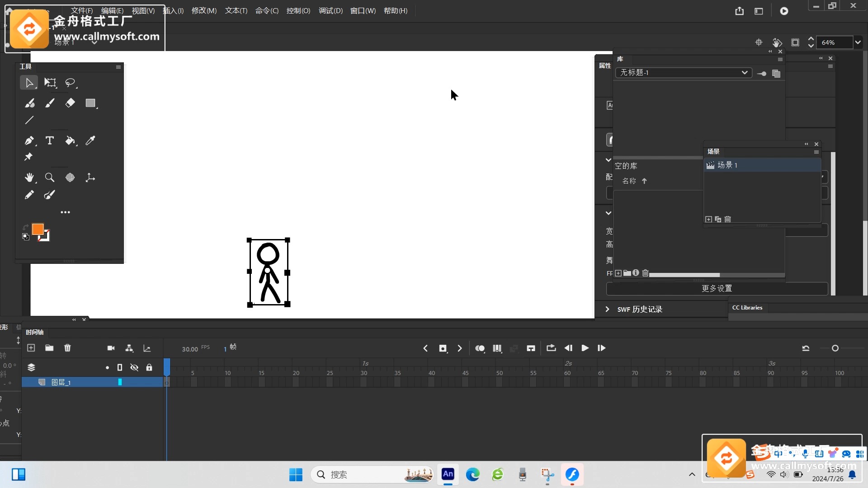The image size is (868, 488).
Task: Select the Eyedropper tool
Action: 90,141
